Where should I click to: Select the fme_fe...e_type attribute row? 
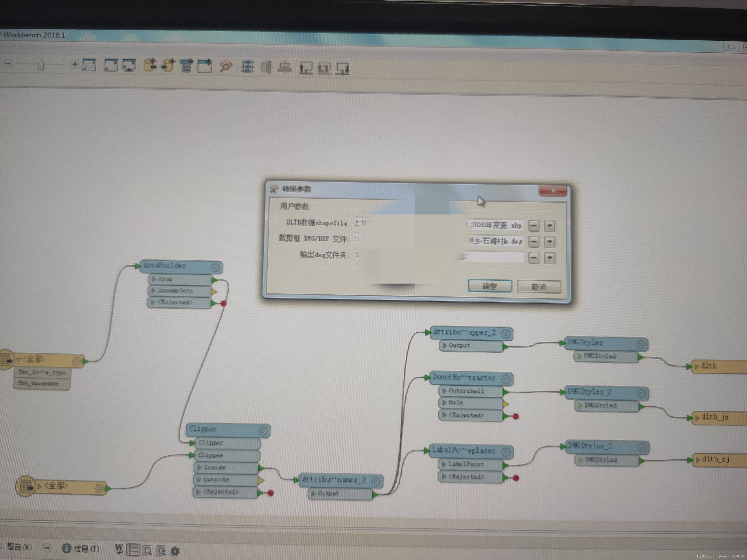pos(43,372)
